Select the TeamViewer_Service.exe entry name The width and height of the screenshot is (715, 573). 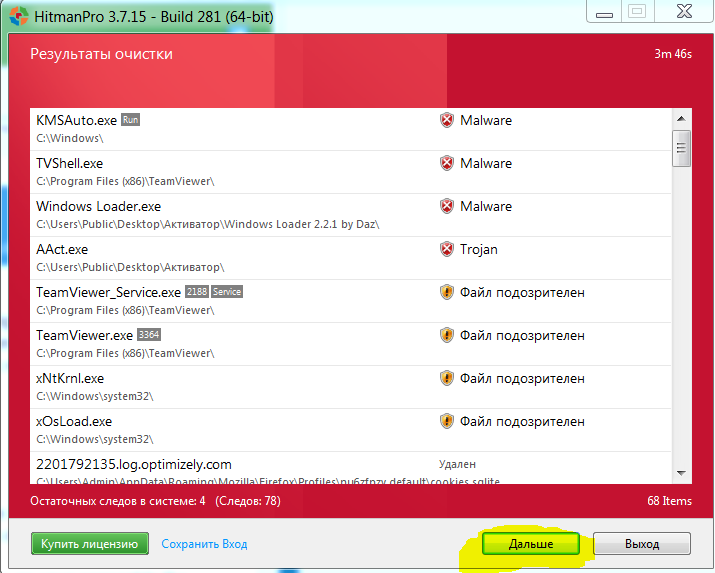[x=109, y=292]
